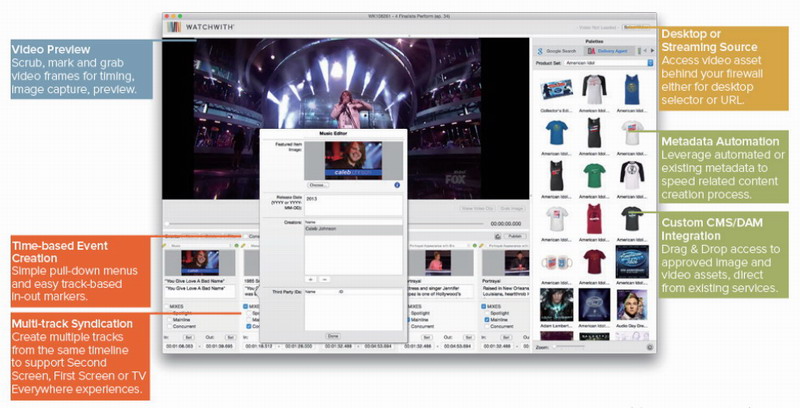Open the Music card thumbnail image
800x408 pixels.
199,263
